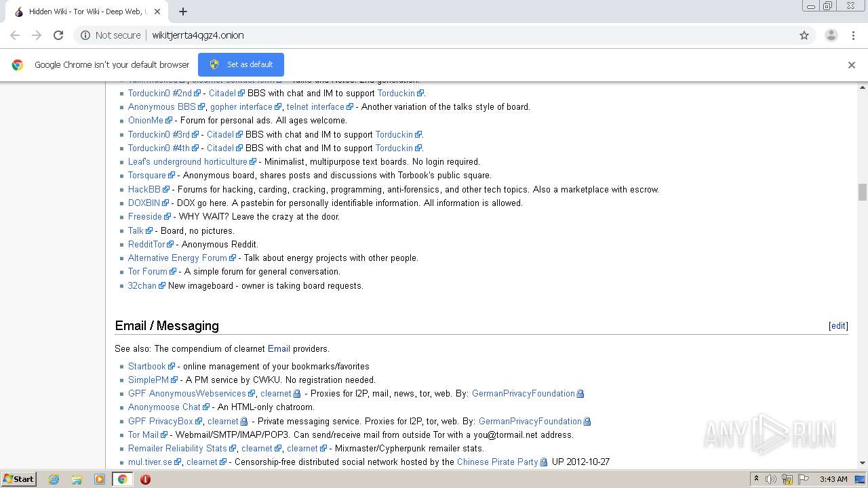Open the Windows Start menu
Viewport: 868px width, 488px height.
[x=18, y=479]
